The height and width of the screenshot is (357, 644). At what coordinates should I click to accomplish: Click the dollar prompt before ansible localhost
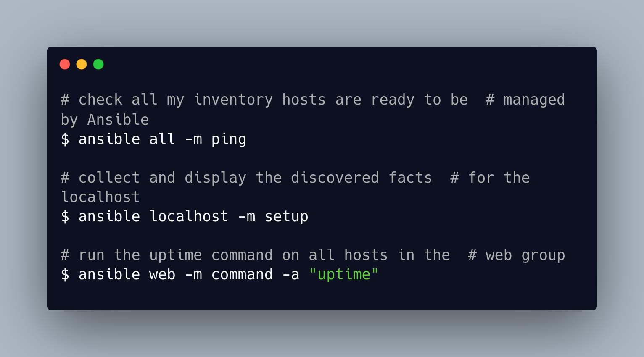[x=65, y=216]
